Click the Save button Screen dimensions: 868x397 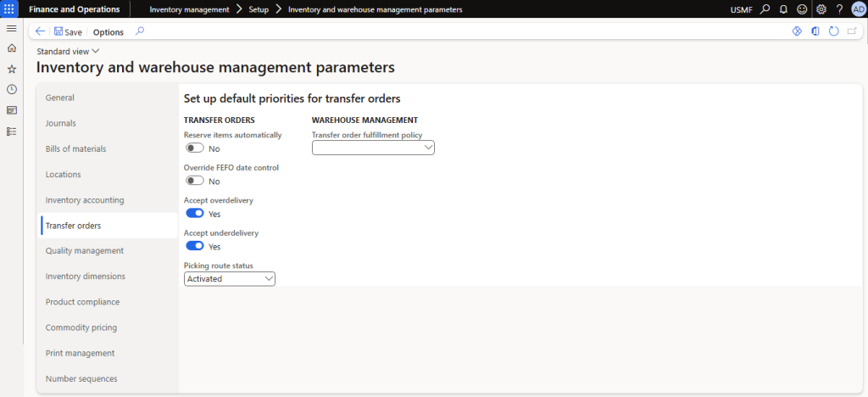click(x=68, y=31)
